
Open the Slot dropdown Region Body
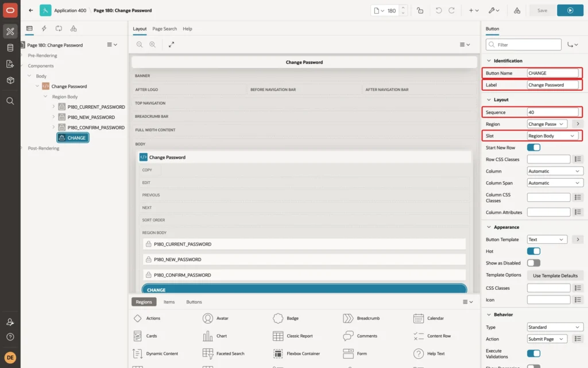(552, 136)
